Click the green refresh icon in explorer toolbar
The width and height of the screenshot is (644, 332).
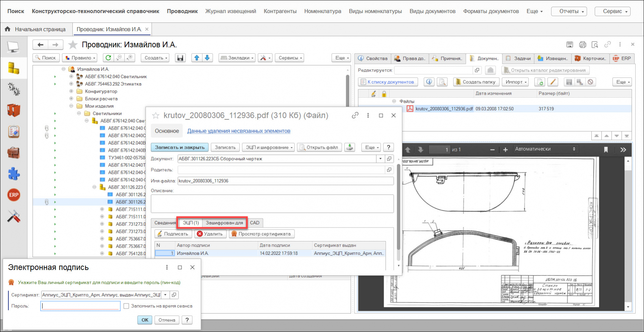pyautogui.click(x=108, y=58)
